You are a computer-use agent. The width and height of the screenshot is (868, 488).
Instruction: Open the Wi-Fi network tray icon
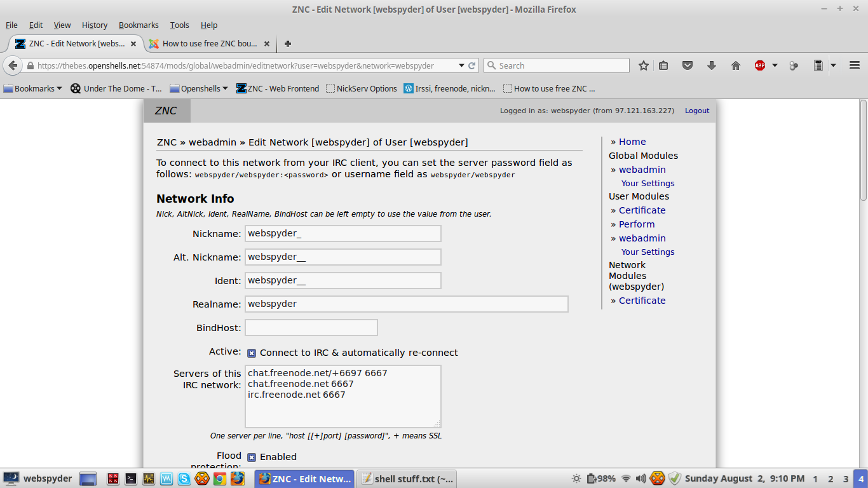point(626,478)
